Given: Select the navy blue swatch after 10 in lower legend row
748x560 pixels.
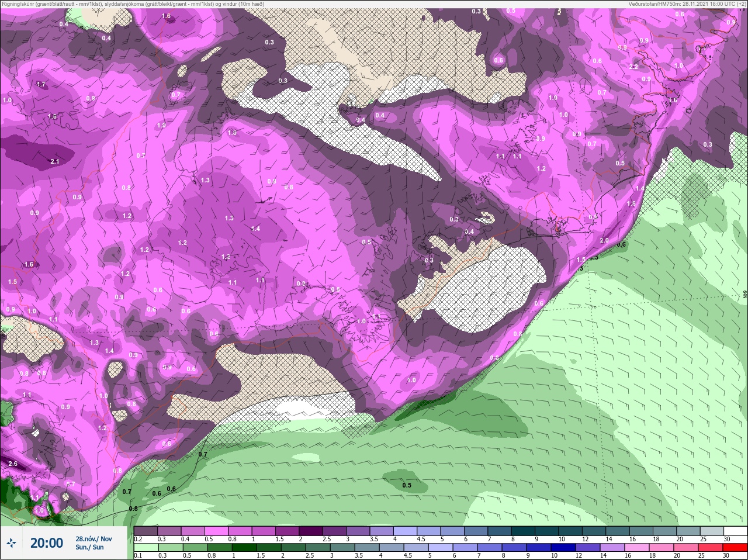Looking at the screenshot, I should (x=563, y=547).
